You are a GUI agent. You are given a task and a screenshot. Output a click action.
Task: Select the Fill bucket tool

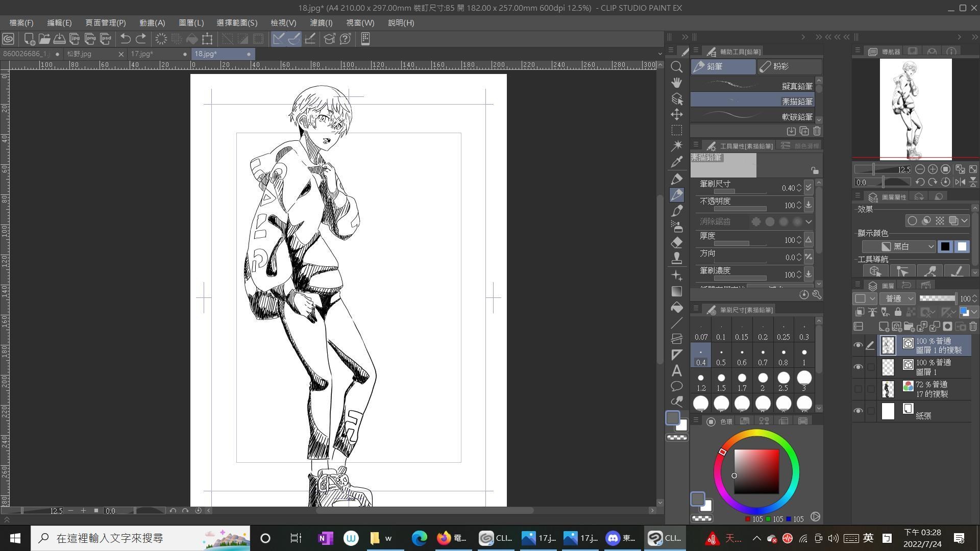pos(677,307)
